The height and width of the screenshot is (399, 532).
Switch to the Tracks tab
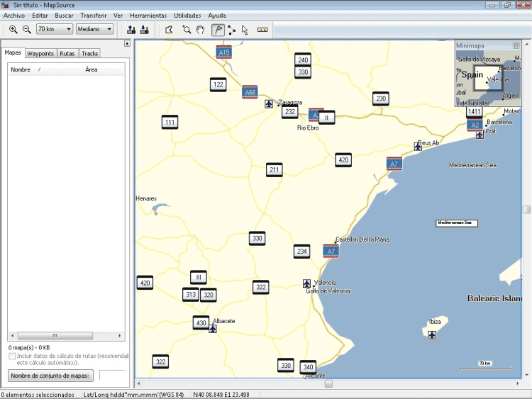click(x=89, y=54)
